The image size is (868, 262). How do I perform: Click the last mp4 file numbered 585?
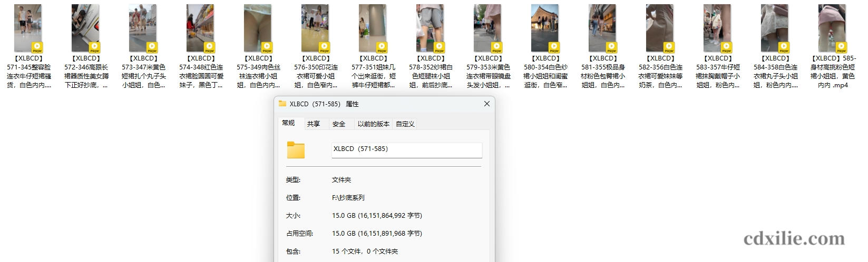[x=833, y=28]
